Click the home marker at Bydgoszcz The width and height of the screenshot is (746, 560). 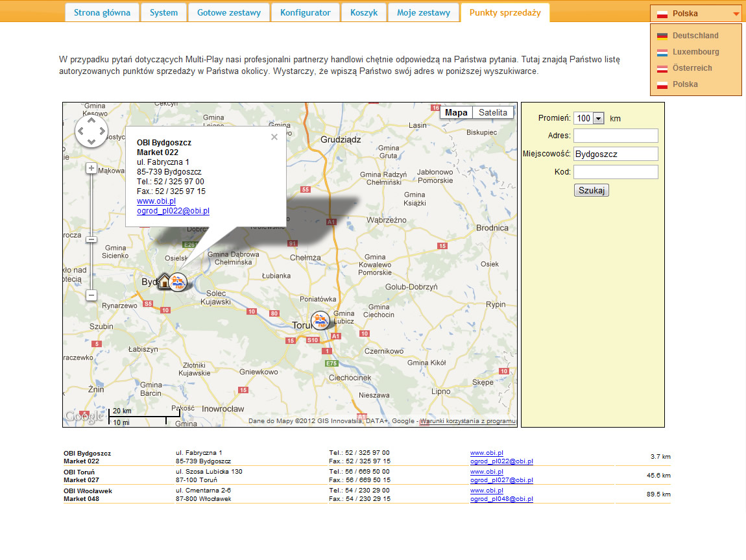tap(165, 281)
